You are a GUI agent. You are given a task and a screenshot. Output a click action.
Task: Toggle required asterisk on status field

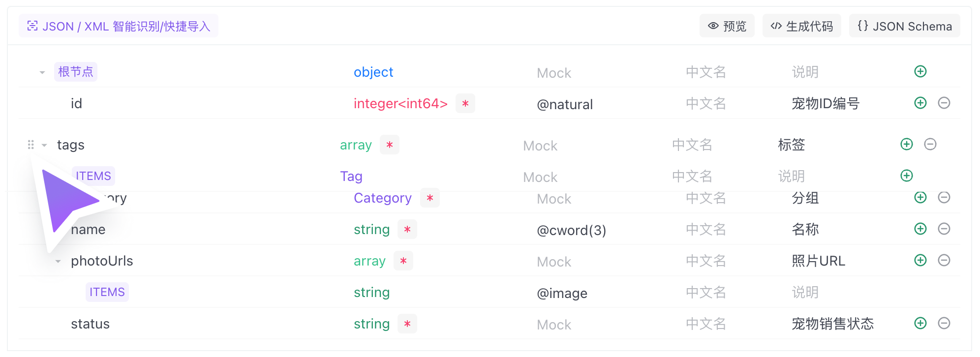(x=407, y=324)
